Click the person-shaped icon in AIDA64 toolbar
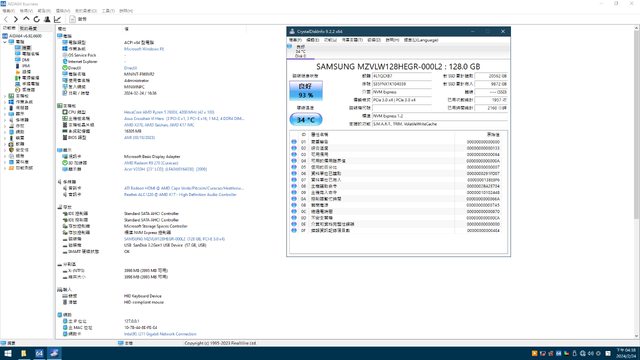 point(47,19)
